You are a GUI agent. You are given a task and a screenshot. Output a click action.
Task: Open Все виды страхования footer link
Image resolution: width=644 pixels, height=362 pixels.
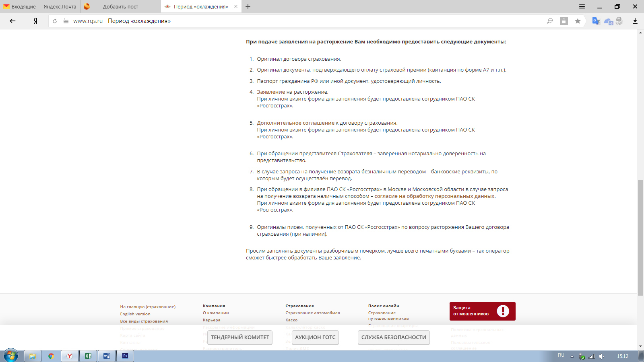click(x=144, y=321)
